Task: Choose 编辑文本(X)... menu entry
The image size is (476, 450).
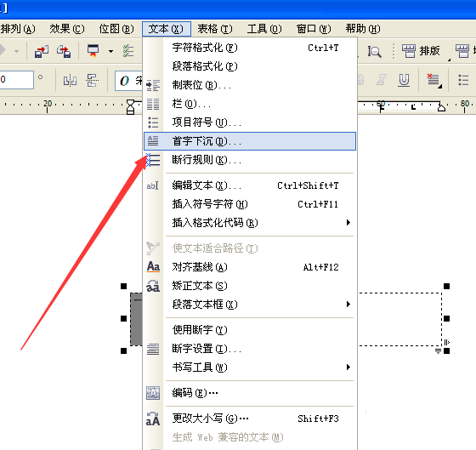Action: pyautogui.click(x=250, y=185)
